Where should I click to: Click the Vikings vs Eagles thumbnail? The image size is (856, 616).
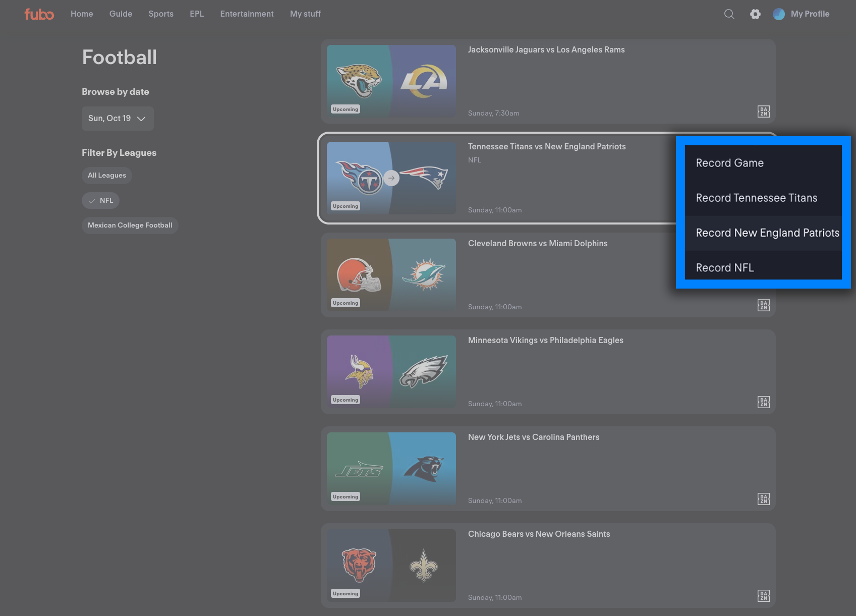coord(391,372)
